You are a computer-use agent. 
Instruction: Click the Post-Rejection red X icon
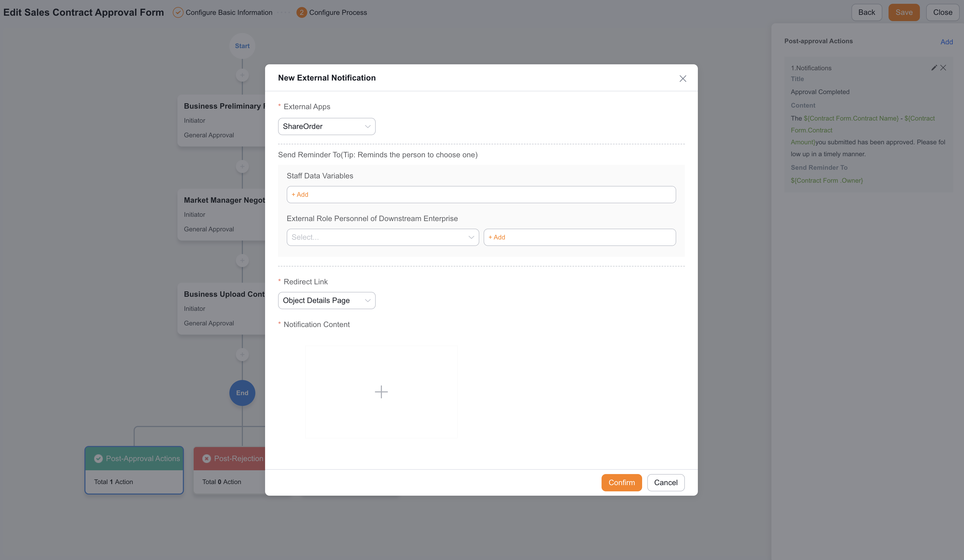coord(206,458)
